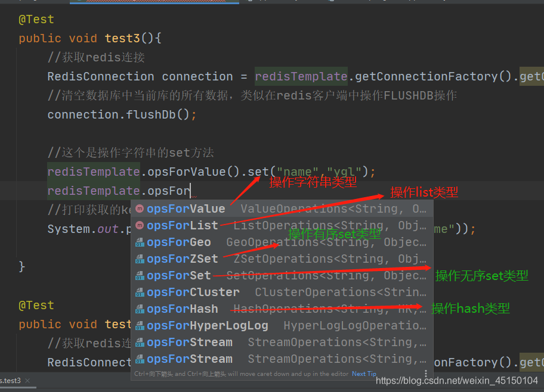The image size is (544, 392).
Task: Click the icon next to opsForHash
Action: point(140,309)
